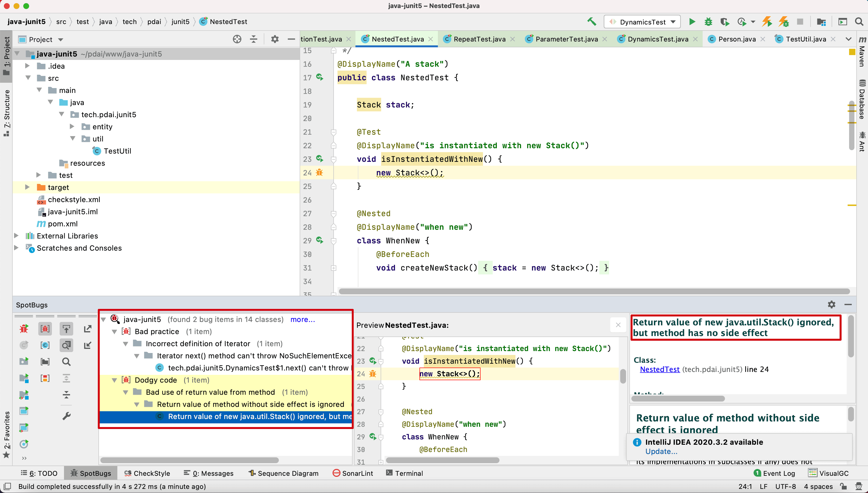The width and height of the screenshot is (868, 493).
Task: Open SpotBugs plugin settings wrench icon
Action: [66, 416]
